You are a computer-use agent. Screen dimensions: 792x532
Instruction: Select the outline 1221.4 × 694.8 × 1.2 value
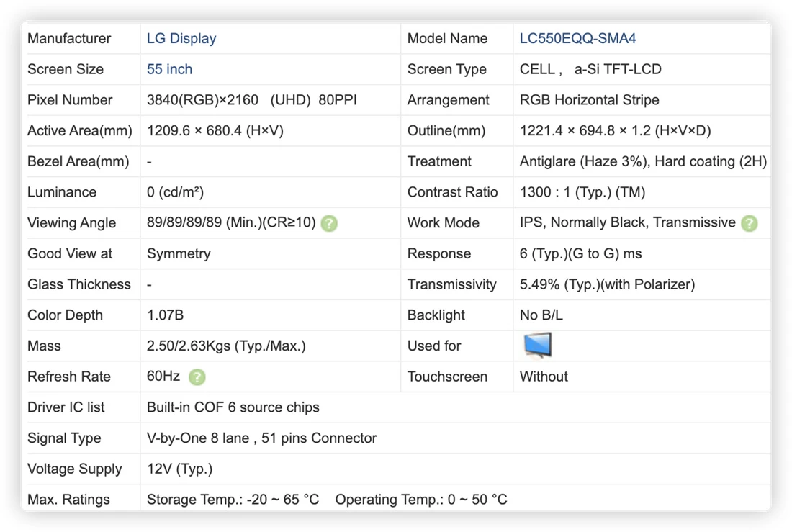(x=615, y=131)
